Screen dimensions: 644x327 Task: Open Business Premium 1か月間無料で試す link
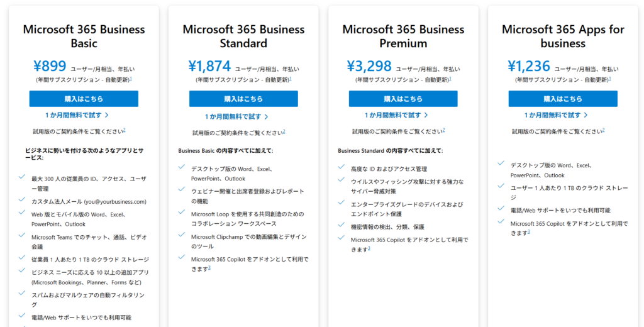(x=396, y=115)
